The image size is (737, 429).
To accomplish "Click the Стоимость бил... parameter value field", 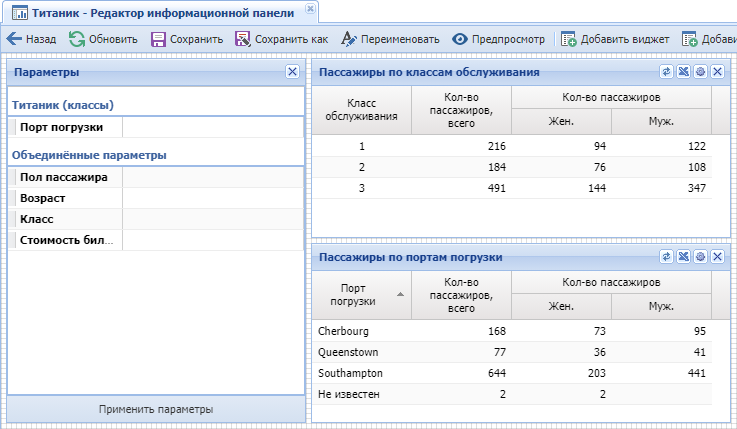I will click(213, 240).
